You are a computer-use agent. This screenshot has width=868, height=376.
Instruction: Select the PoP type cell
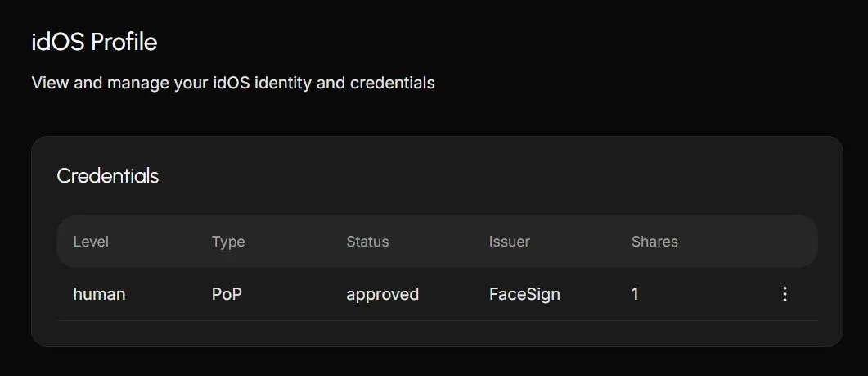coord(227,294)
